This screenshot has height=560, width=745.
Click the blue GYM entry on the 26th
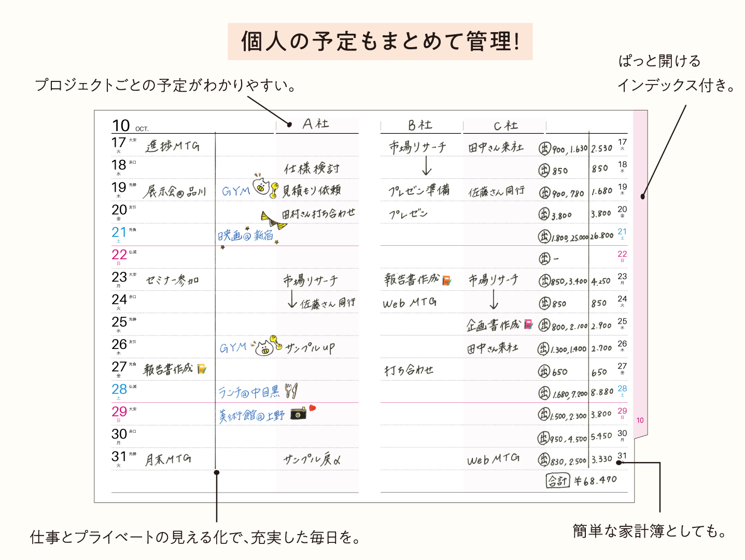(x=233, y=348)
